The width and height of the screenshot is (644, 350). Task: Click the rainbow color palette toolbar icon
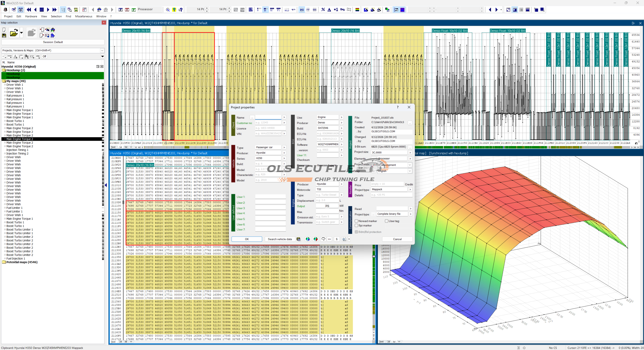(357, 10)
